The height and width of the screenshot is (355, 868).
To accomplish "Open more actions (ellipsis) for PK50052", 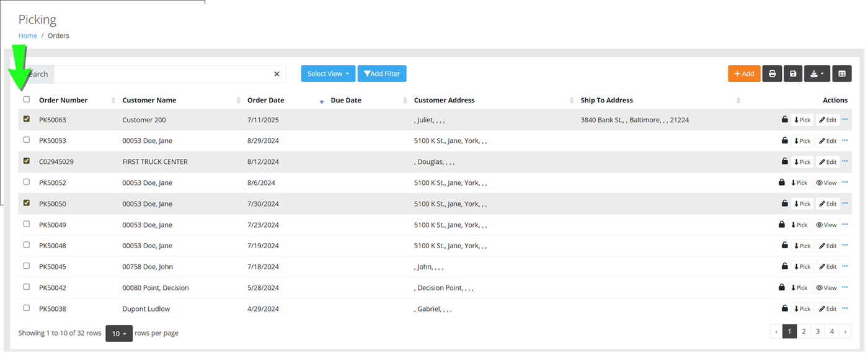I will [x=844, y=182].
